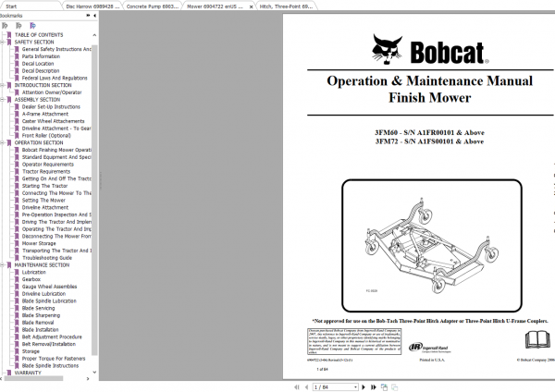
Task: Select the Mower 6904722 enUS tab
Action: pos(215,6)
